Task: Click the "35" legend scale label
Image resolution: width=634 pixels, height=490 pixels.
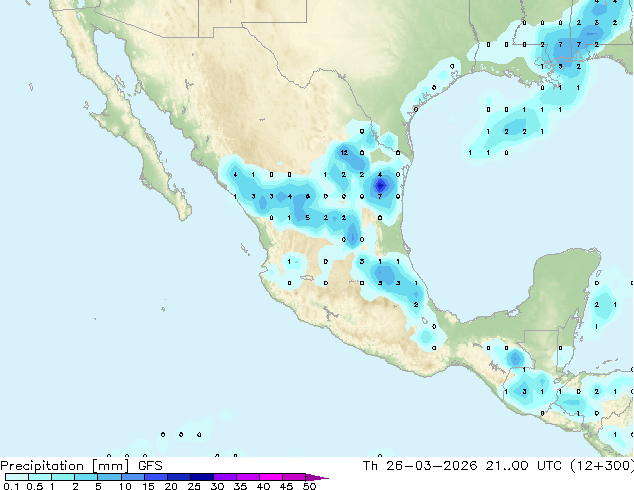Action: click(241, 486)
